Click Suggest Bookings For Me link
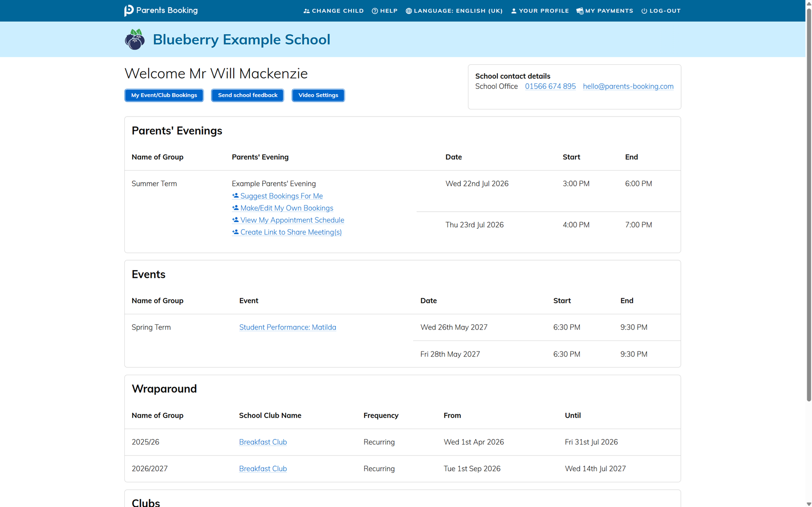The width and height of the screenshot is (812, 507). click(x=281, y=196)
